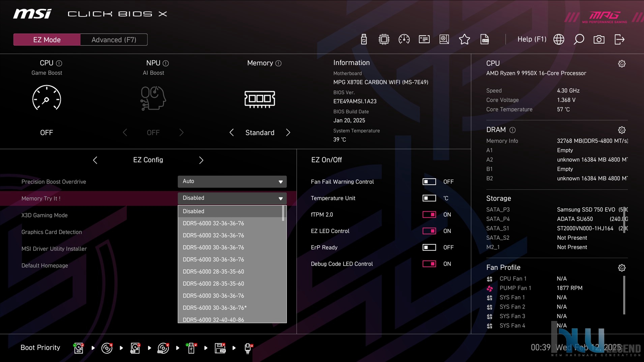This screenshot has width=644, height=362.
Task: Select Graphics Card Detection setting
Action: [52, 232]
